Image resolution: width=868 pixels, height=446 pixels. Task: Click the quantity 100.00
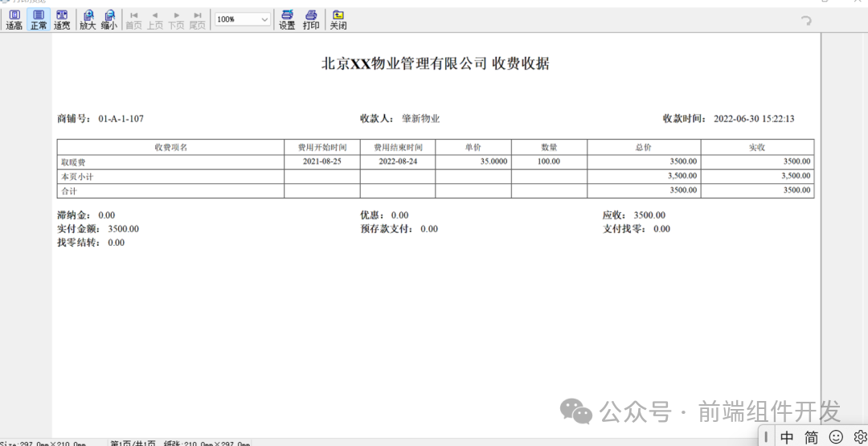tap(549, 162)
